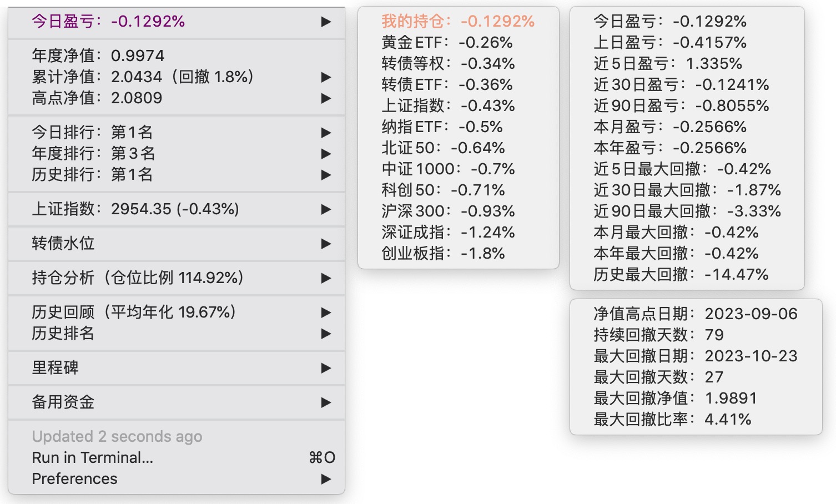Click the 创业板指 -1.8% entry

pos(443,254)
